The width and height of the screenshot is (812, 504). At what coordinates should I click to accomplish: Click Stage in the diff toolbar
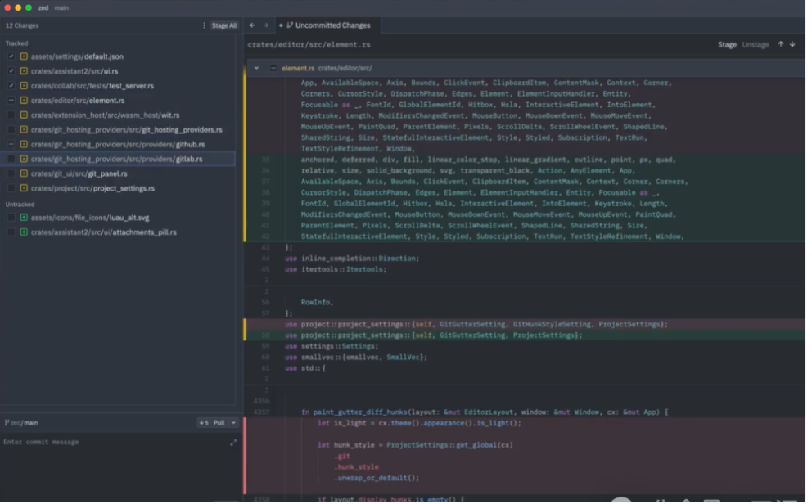pos(727,44)
